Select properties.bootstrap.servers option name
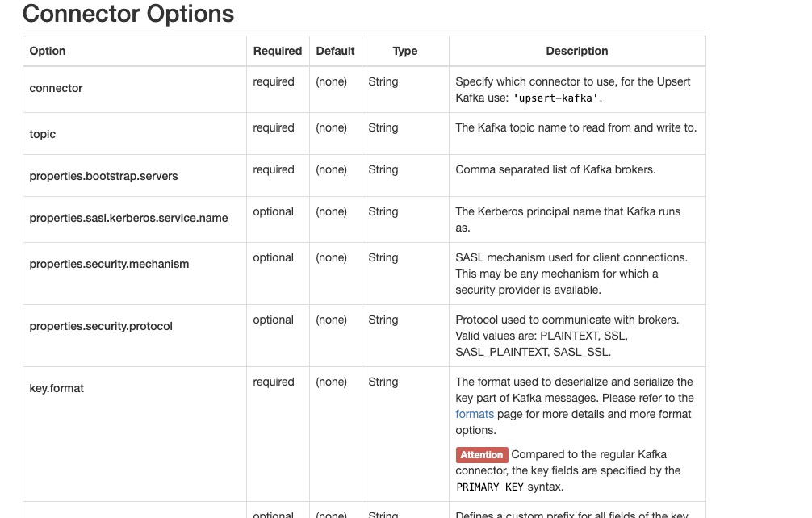812x518 pixels. click(x=103, y=176)
